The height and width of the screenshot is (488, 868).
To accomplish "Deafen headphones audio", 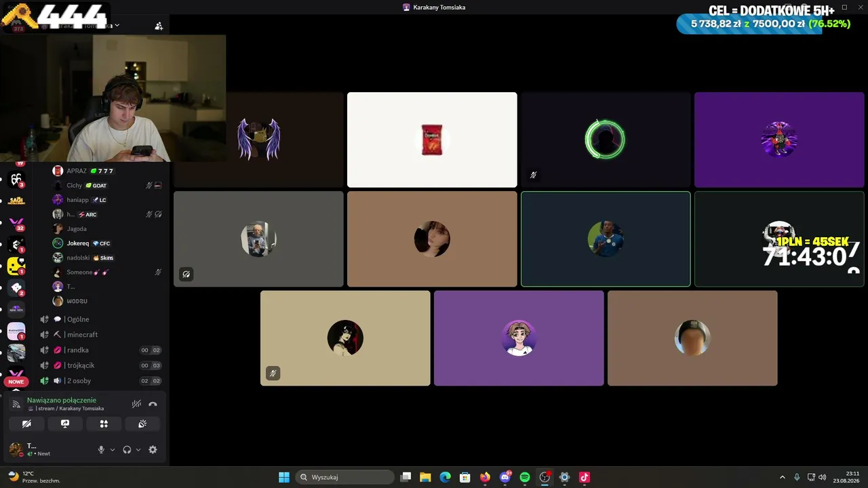I will pos(127,449).
